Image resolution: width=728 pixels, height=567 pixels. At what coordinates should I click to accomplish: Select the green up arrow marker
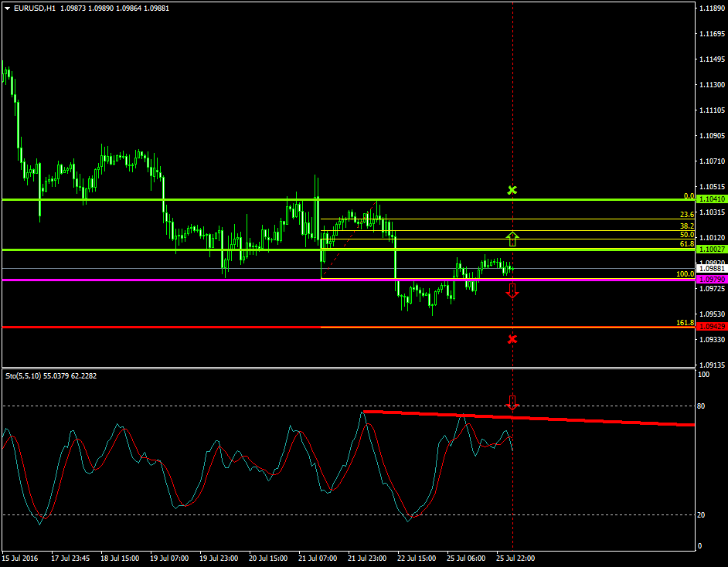[x=512, y=238]
